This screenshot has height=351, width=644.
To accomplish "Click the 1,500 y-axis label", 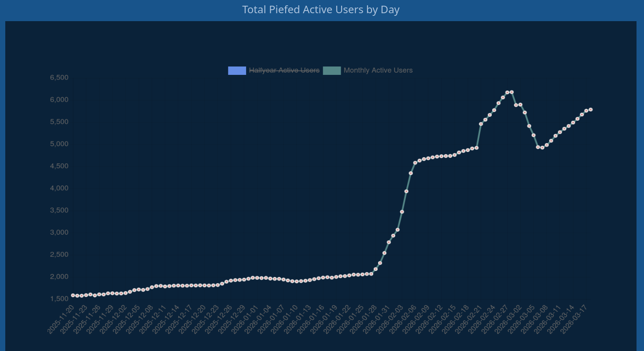I will point(59,299).
